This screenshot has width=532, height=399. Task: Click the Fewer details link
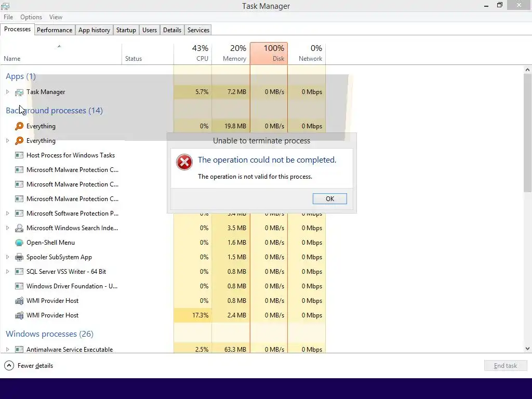coord(35,366)
